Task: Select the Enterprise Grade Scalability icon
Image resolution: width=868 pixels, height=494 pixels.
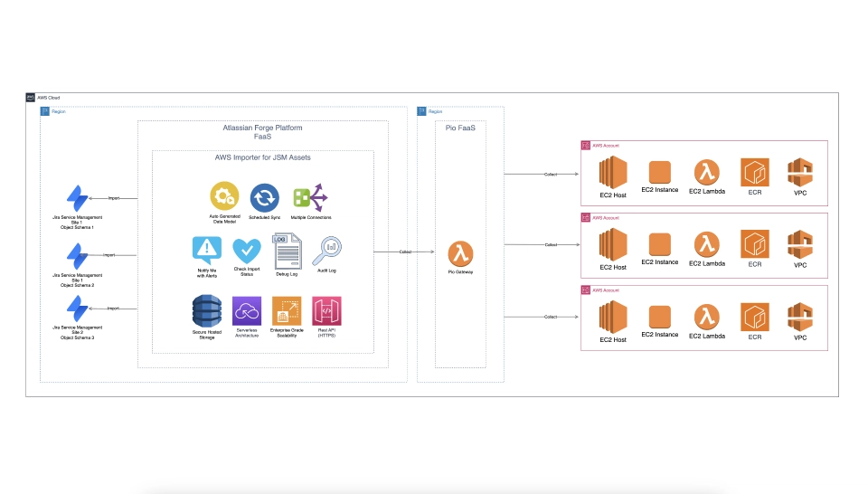Action: click(x=287, y=311)
